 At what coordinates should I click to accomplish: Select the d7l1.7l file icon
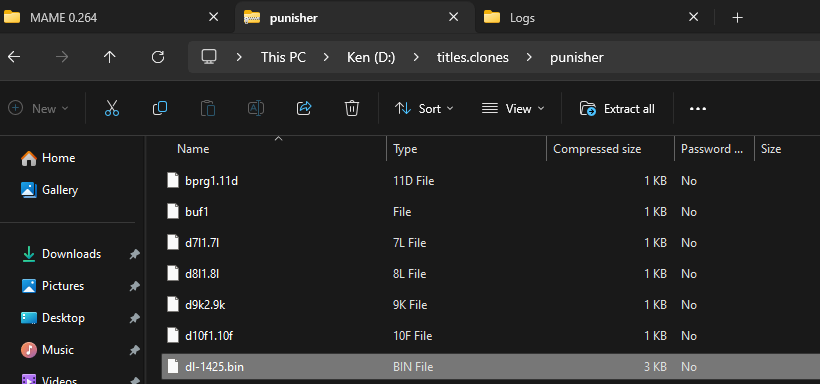173,243
